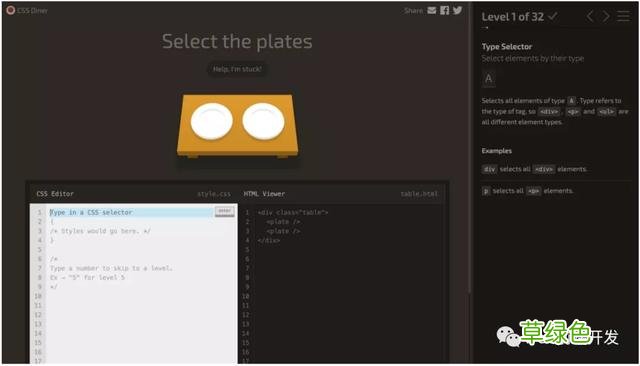
Task: Select the closing </div> line
Action: 269,240
